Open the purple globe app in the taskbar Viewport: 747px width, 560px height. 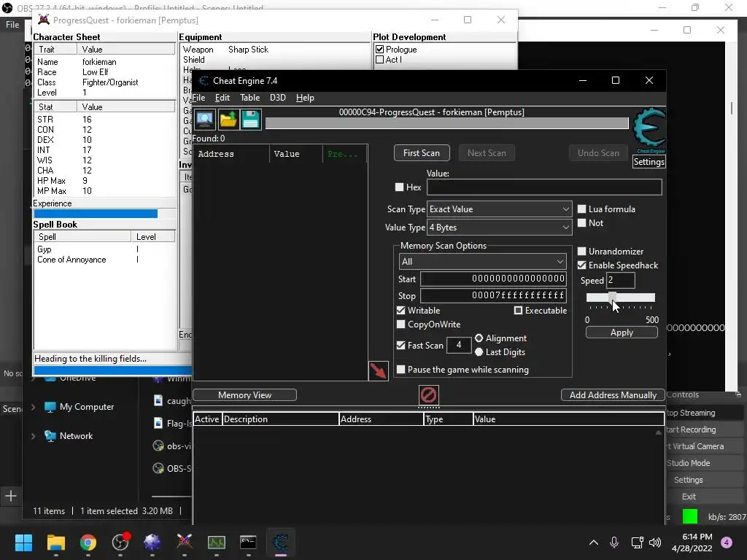152,542
